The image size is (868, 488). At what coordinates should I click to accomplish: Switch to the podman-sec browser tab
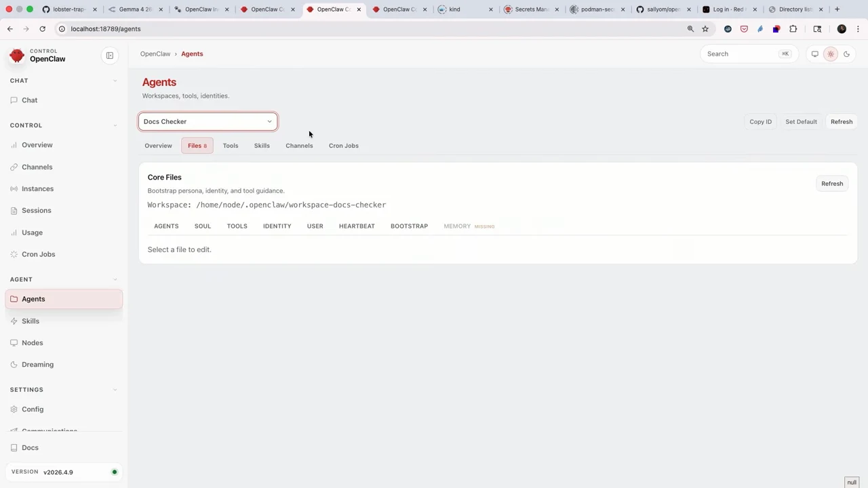[597, 9]
